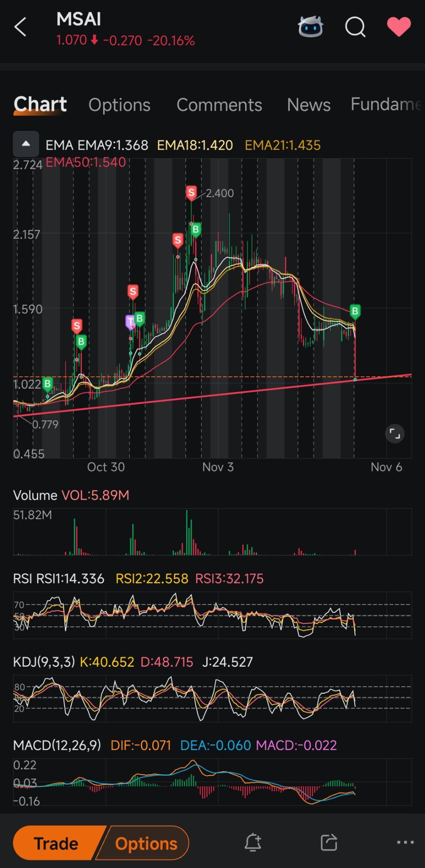Open the robot AI assistant icon

coord(310,27)
